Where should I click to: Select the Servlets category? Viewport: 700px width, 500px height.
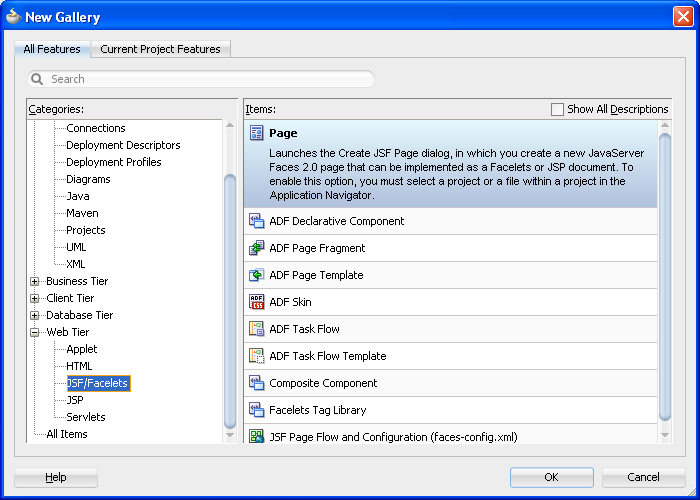86,417
